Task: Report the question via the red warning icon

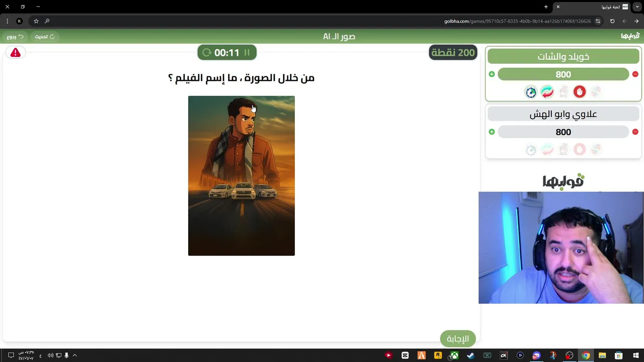Action: tap(16, 52)
